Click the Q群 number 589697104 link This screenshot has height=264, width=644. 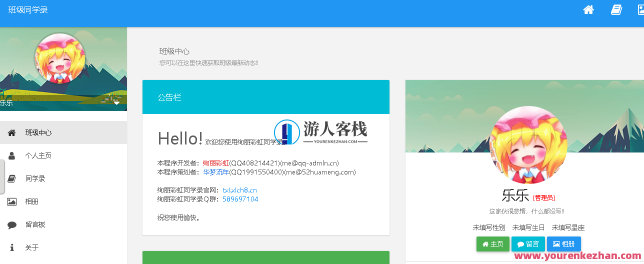coord(240,199)
